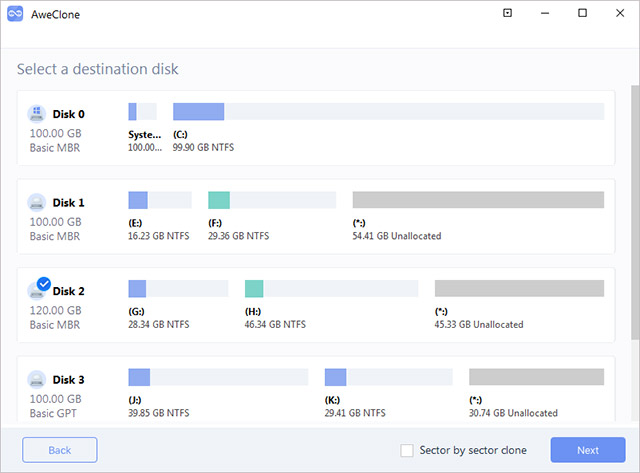Click the F: partition bar on Disk 1

tap(269, 200)
